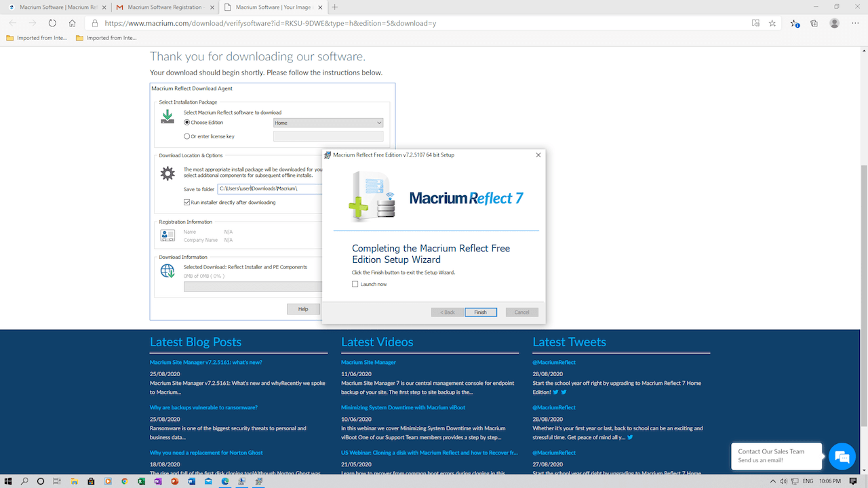Open the browser profile avatar
868x488 pixels.
coord(835,23)
